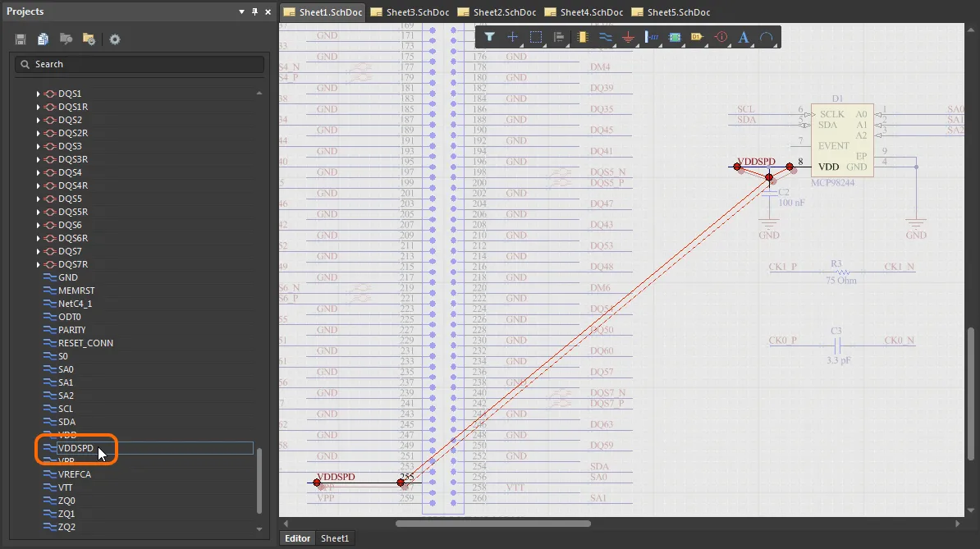
Task: Switch to Sheet3.SchDoc tab
Action: 410,11
